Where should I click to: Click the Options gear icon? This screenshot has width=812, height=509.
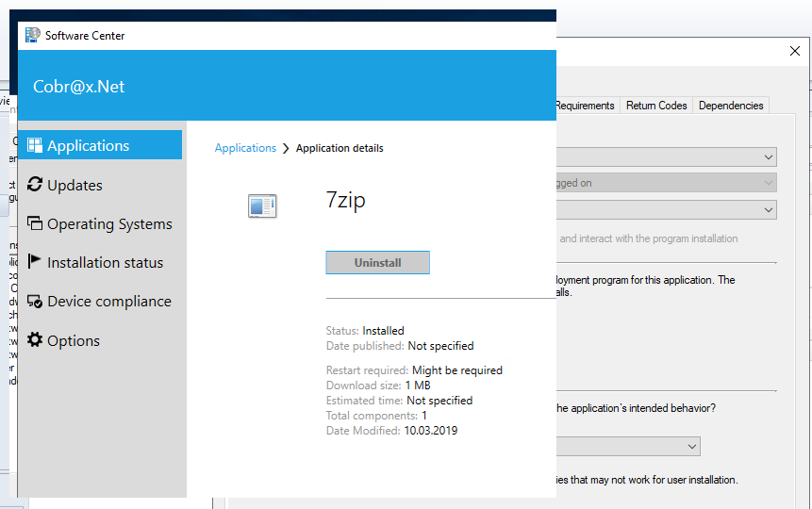(x=35, y=340)
